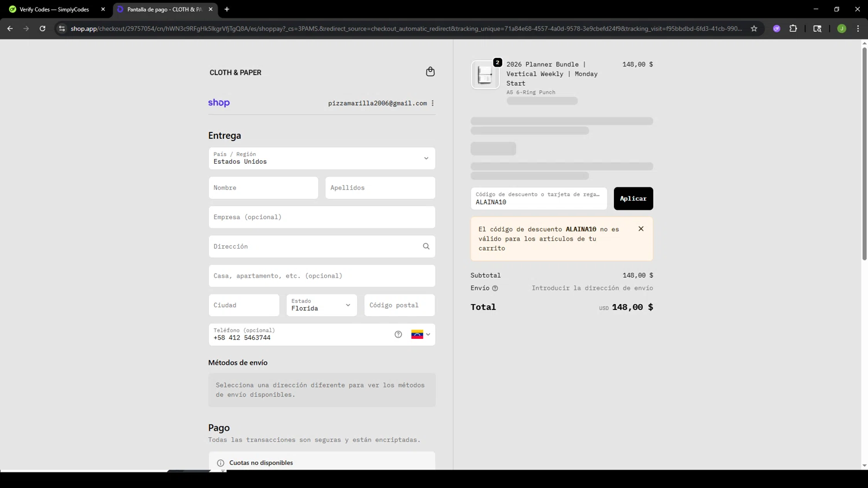Close the Verify Codes SimplyCodes tab
The height and width of the screenshot is (488, 868).
click(x=103, y=9)
